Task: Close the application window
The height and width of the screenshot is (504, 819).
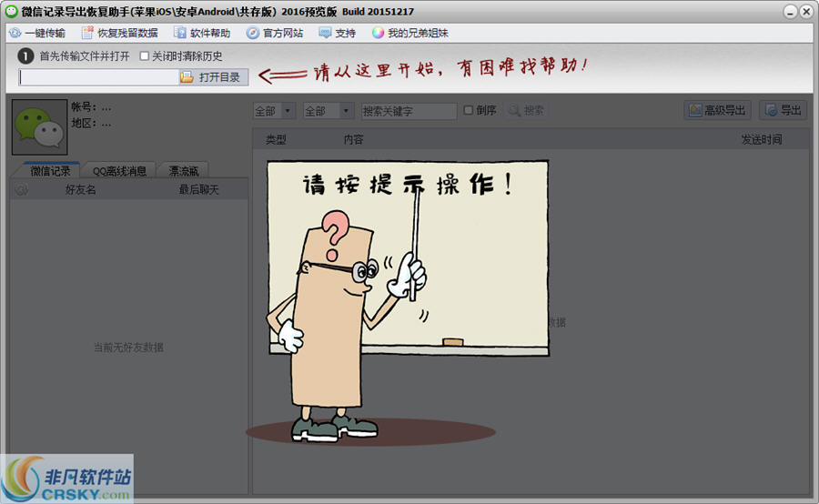Action: [x=806, y=12]
